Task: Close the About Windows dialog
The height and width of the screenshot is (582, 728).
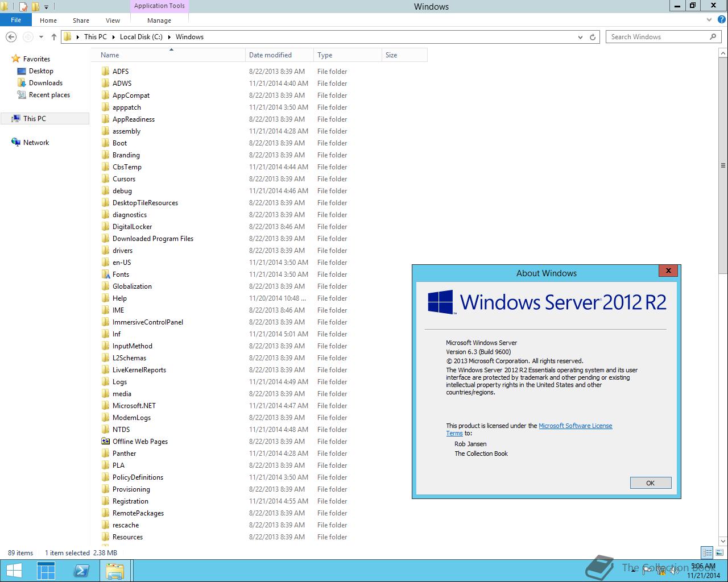Action: pos(668,271)
